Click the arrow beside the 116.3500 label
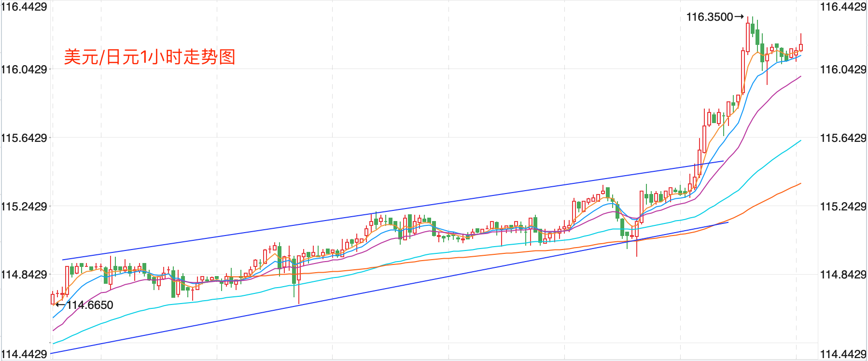Screen dimensions: 868x361 click(739, 17)
